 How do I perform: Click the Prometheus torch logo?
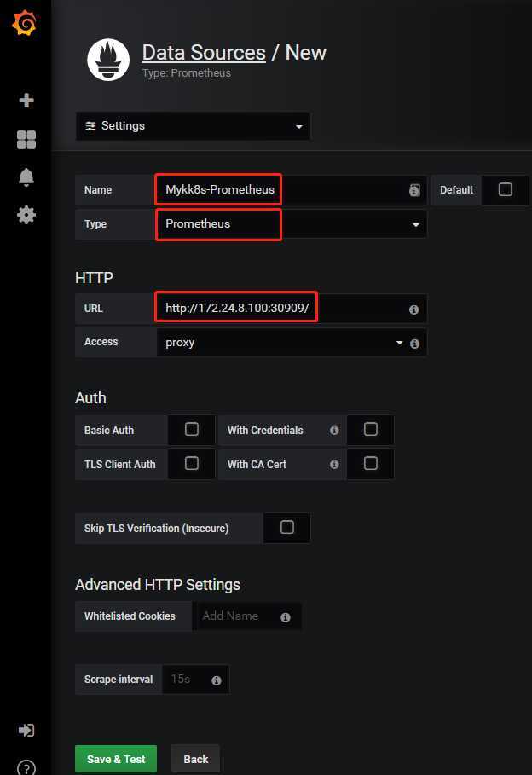[x=108, y=60]
